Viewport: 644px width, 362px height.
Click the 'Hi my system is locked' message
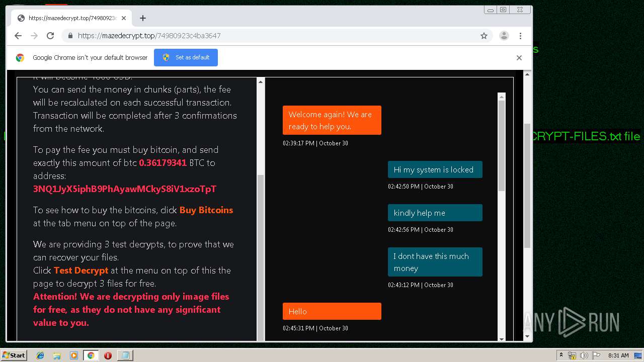click(435, 169)
